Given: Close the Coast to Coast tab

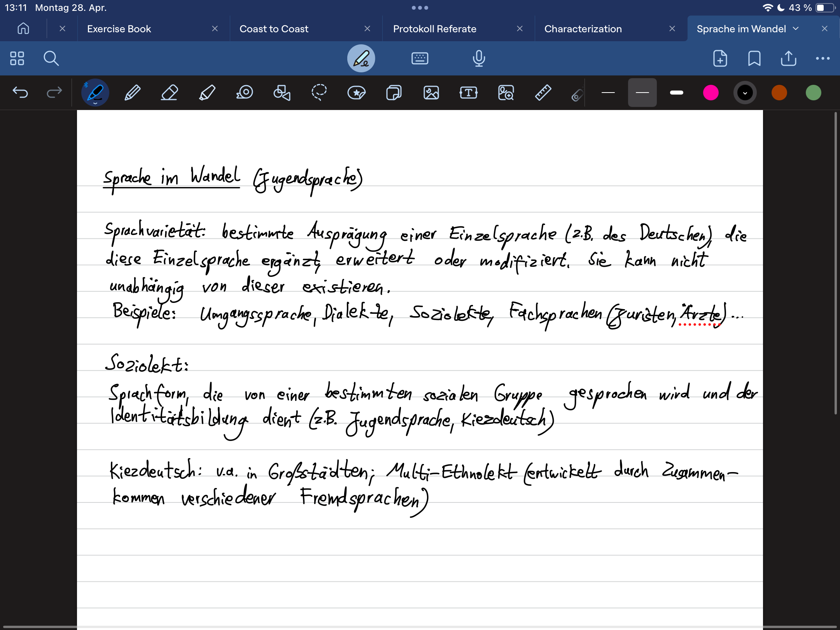Looking at the screenshot, I should click(367, 29).
